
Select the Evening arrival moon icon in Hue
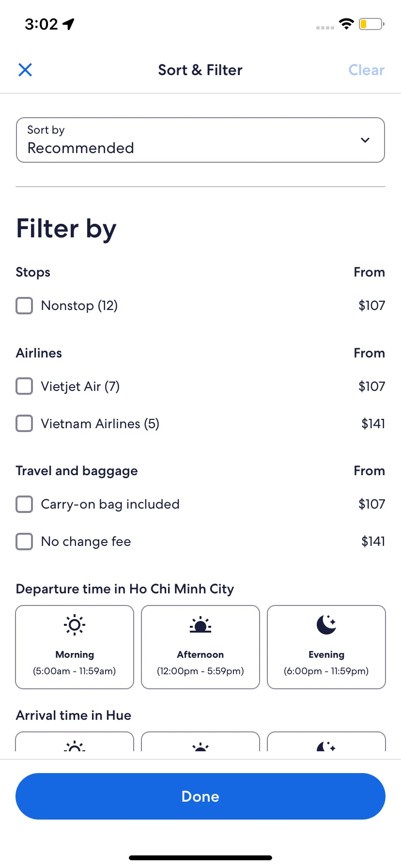[x=326, y=746]
